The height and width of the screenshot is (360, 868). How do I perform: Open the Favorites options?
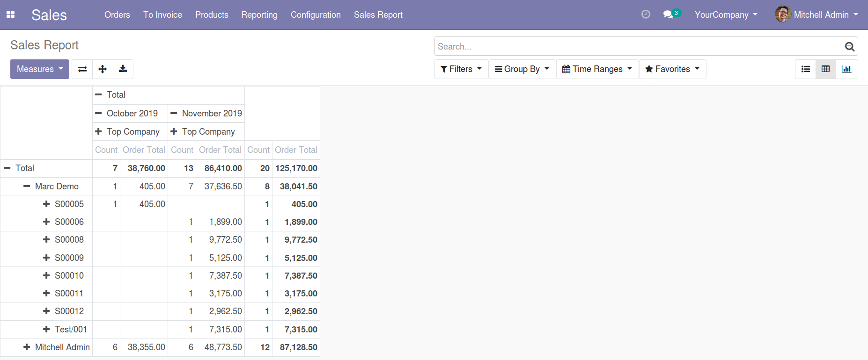click(x=672, y=69)
